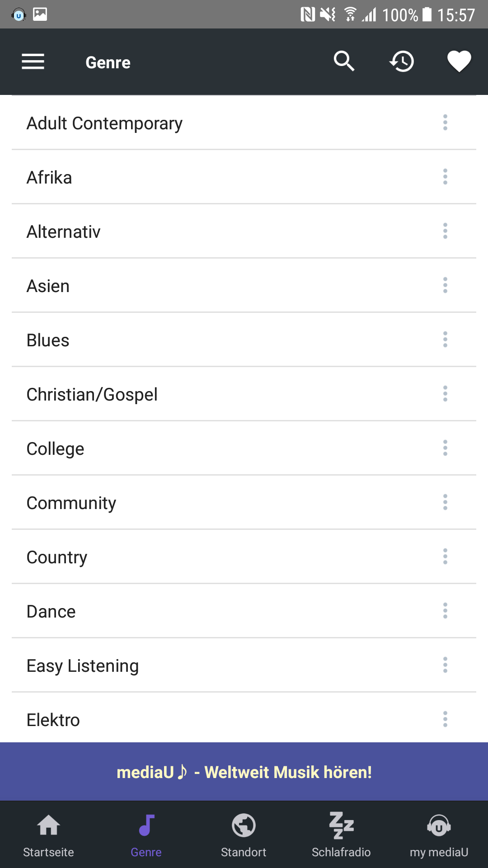Open more options for Adult Contemporary
Viewport: 488px width, 868px height.
(x=445, y=123)
